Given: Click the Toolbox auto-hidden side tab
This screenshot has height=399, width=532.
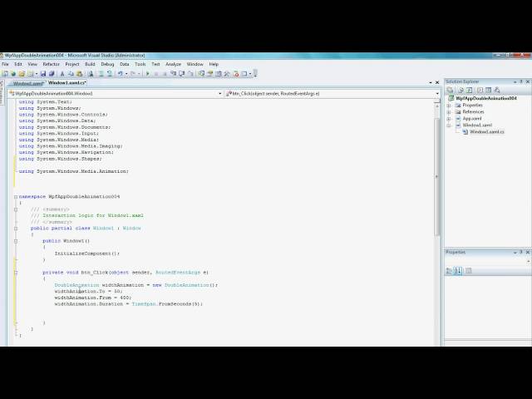Looking at the screenshot, I should 2,91.
